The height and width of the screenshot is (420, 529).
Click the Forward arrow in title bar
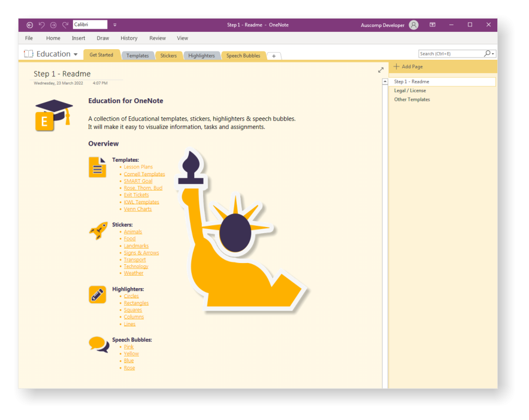point(53,25)
